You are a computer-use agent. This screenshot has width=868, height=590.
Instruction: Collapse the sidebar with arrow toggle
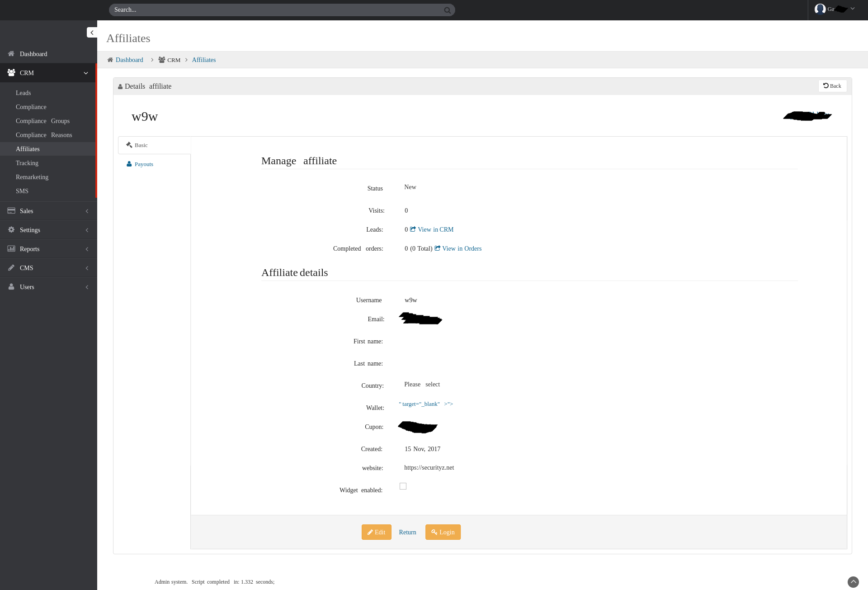tap(92, 33)
